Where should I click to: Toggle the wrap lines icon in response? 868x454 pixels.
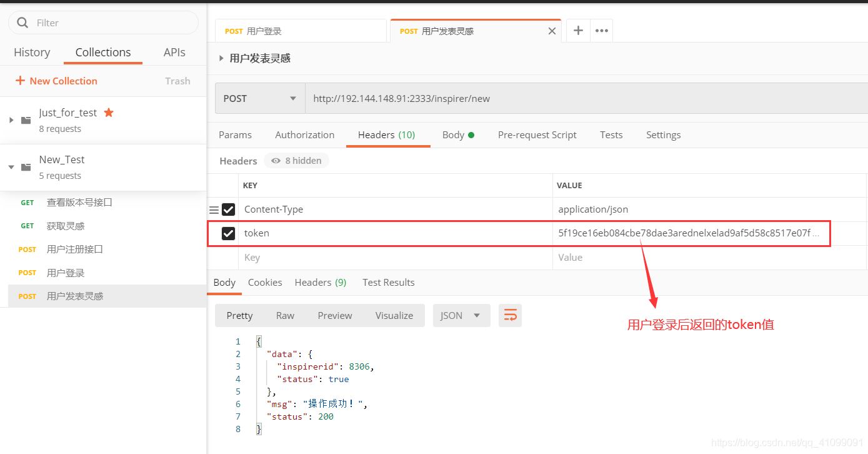[x=510, y=315]
